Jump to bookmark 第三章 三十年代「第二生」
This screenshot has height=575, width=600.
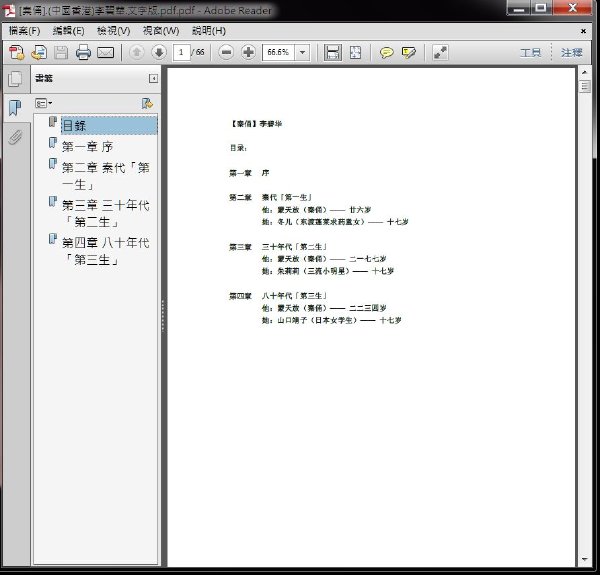[x=106, y=213]
